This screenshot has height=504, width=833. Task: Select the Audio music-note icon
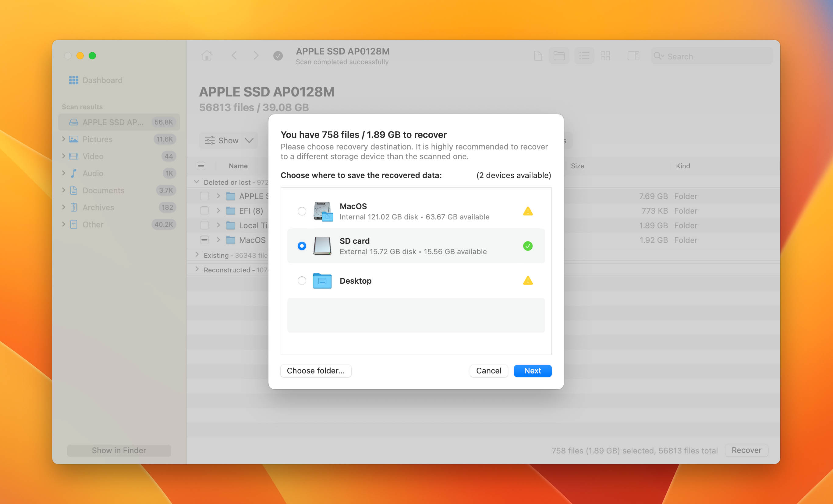[73, 173]
